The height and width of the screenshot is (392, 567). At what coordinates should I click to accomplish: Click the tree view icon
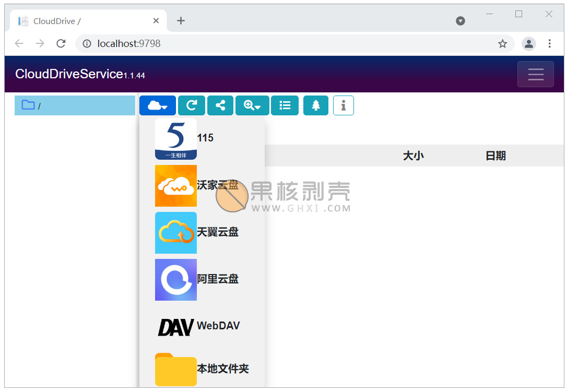315,105
